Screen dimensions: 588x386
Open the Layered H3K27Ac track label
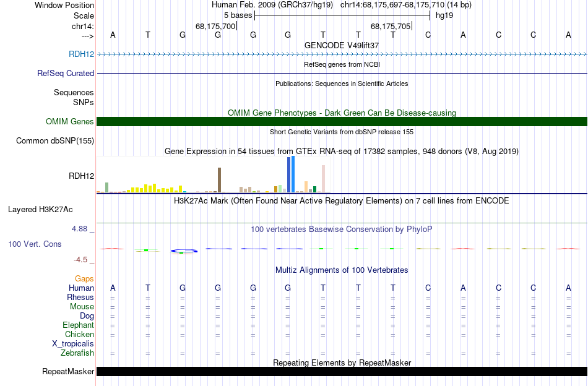click(x=40, y=209)
